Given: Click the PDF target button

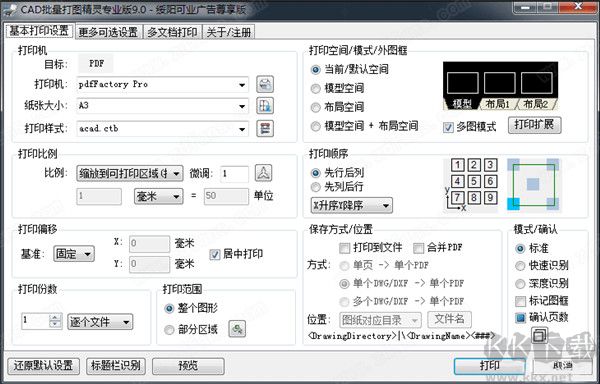Looking at the screenshot, I should coord(96,63).
